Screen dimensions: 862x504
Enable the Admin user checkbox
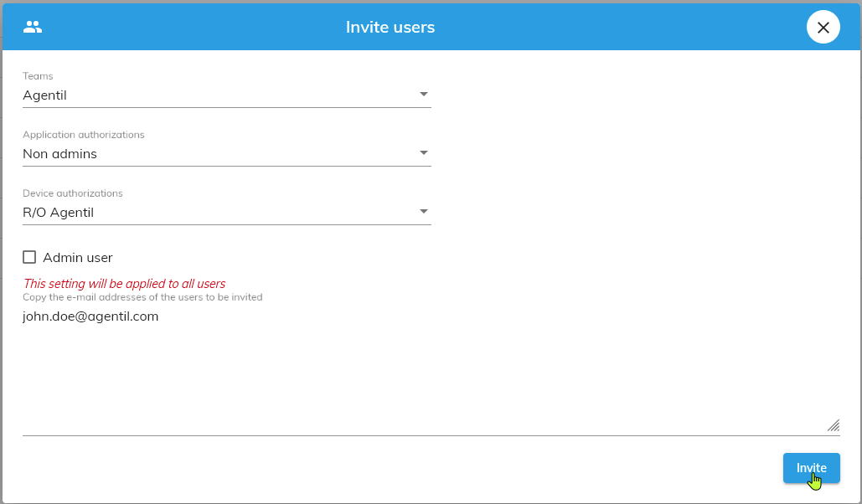coord(29,258)
